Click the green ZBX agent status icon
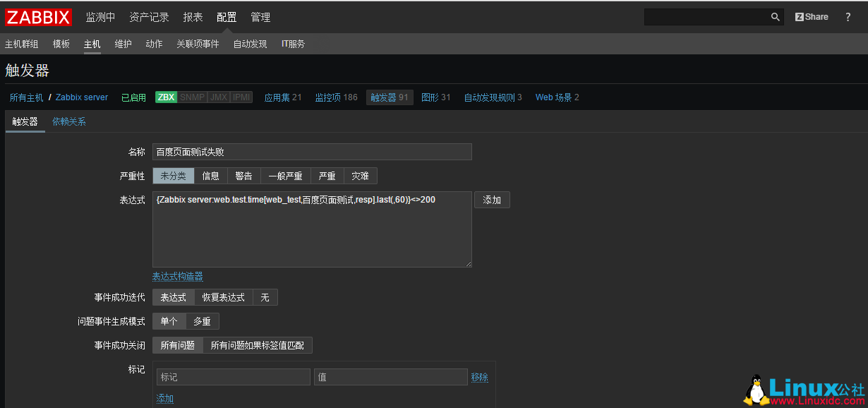The image size is (868, 408). [x=166, y=97]
